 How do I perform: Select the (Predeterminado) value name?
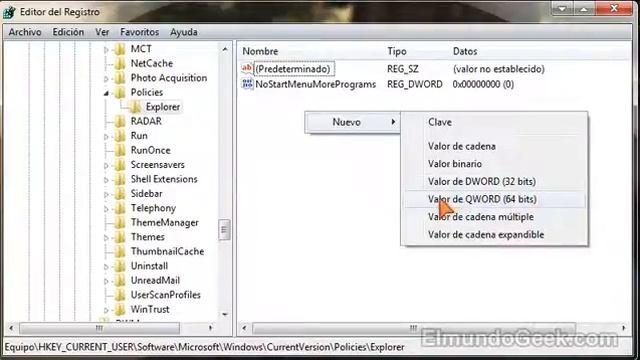tap(293, 69)
